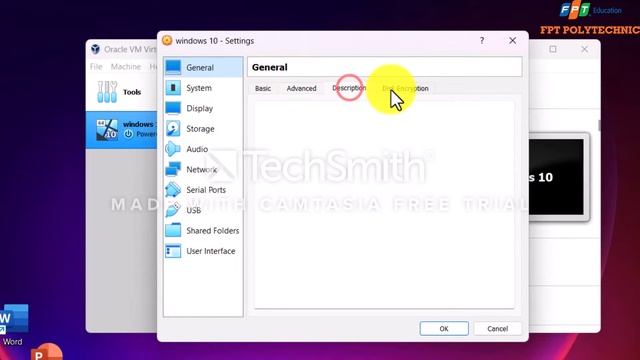
Task: Click OK to apply settings
Action: 444,329
